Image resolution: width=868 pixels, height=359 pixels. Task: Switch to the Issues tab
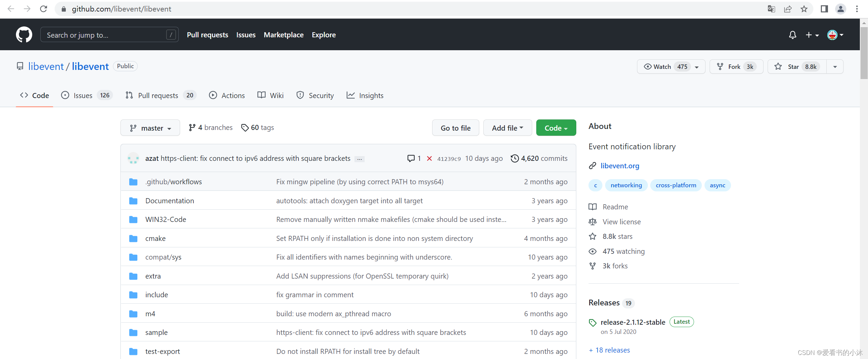pos(86,95)
